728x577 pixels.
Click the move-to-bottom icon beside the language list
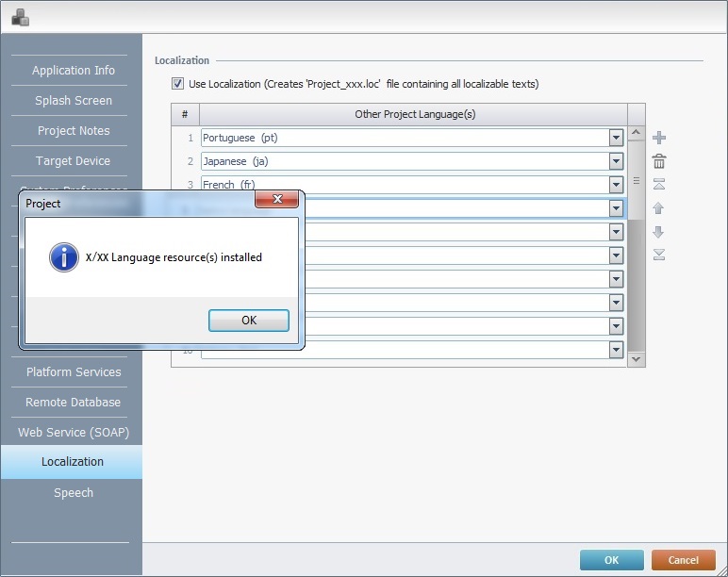pyautogui.click(x=659, y=255)
